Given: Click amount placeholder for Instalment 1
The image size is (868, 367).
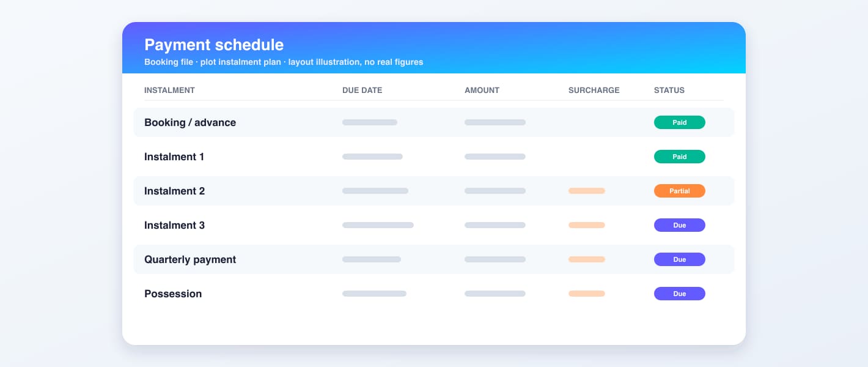Looking at the screenshot, I should pyautogui.click(x=495, y=157).
